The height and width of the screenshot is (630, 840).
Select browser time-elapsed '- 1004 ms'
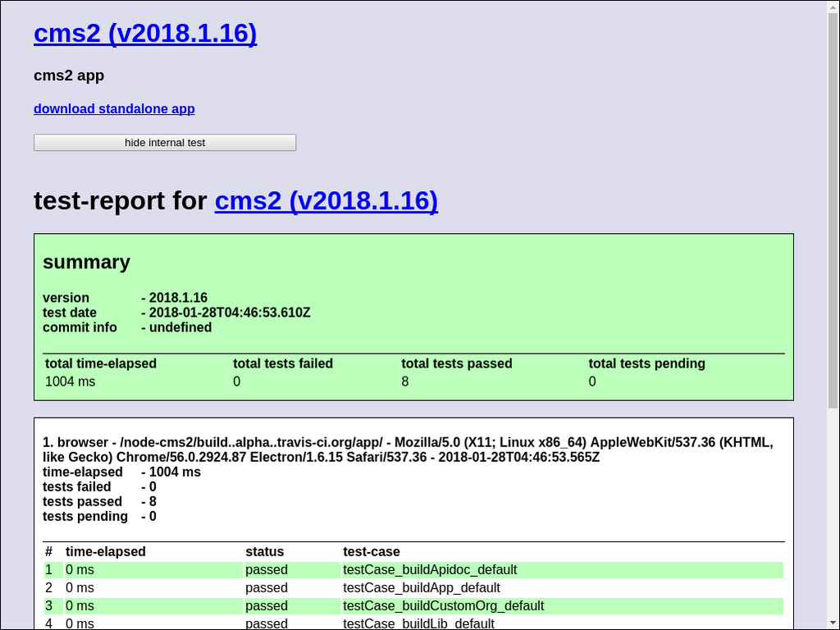tap(171, 472)
